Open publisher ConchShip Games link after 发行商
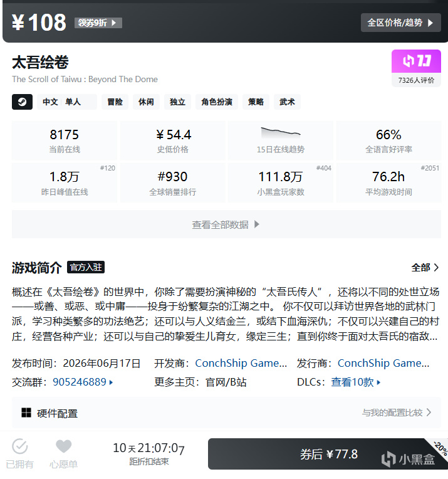The image size is (448, 479). coord(383,363)
